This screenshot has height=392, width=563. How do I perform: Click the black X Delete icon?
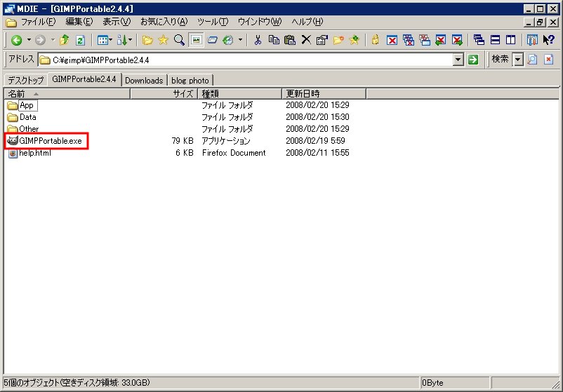click(306, 40)
